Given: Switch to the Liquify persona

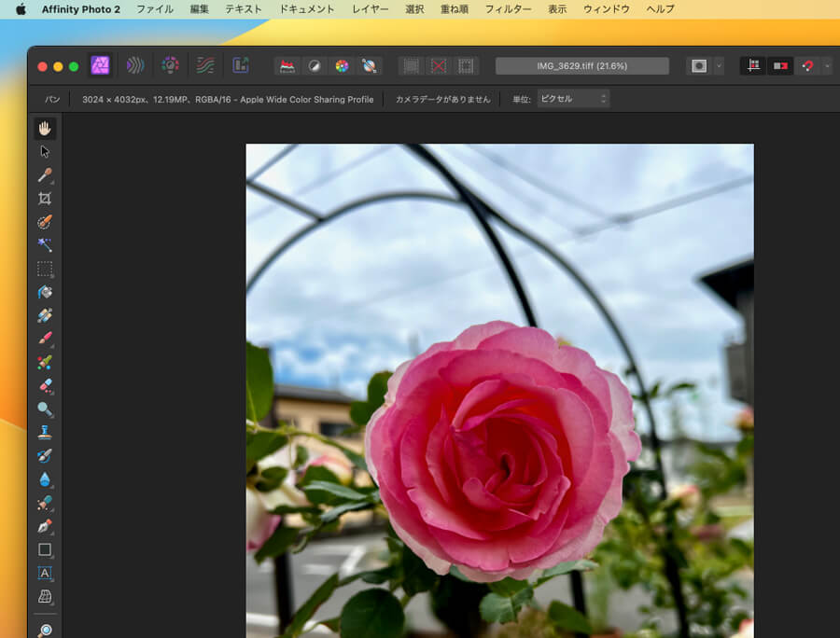Looking at the screenshot, I should point(135,65).
